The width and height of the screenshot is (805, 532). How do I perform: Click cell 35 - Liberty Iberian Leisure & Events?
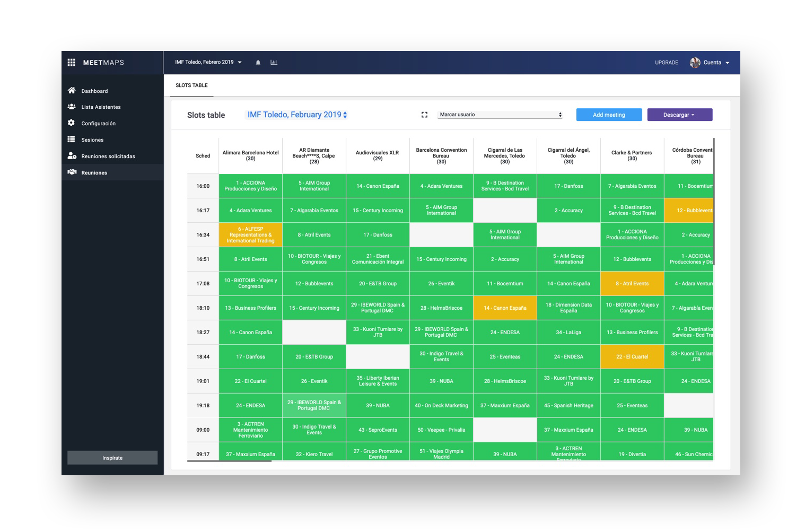[378, 381]
